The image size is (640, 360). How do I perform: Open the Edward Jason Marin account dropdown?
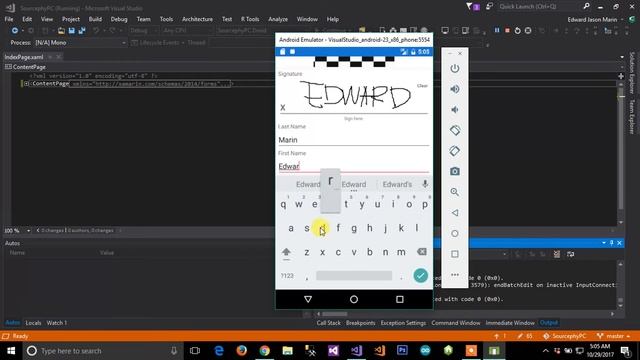pyautogui.click(x=595, y=20)
